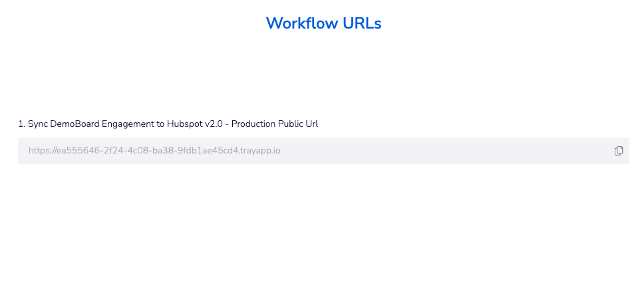The width and height of the screenshot is (644, 281).
Task: Copy the Production Public Url to clipboard
Action: click(x=619, y=151)
